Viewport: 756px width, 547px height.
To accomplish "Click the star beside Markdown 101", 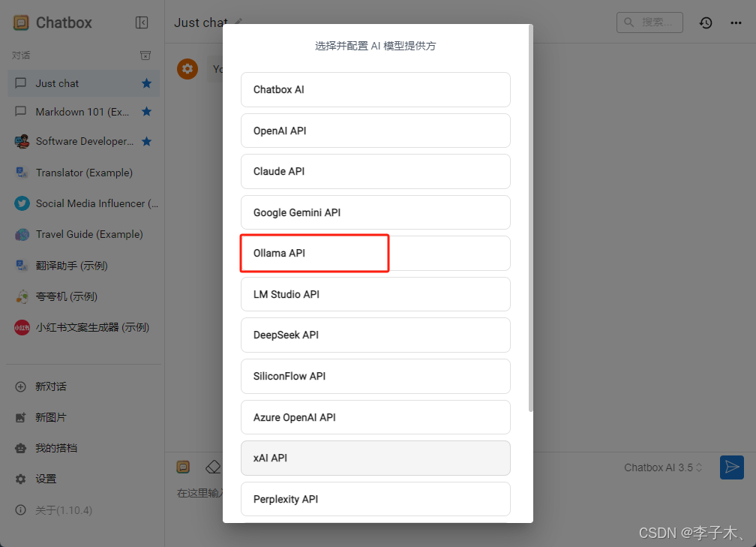I will point(146,112).
